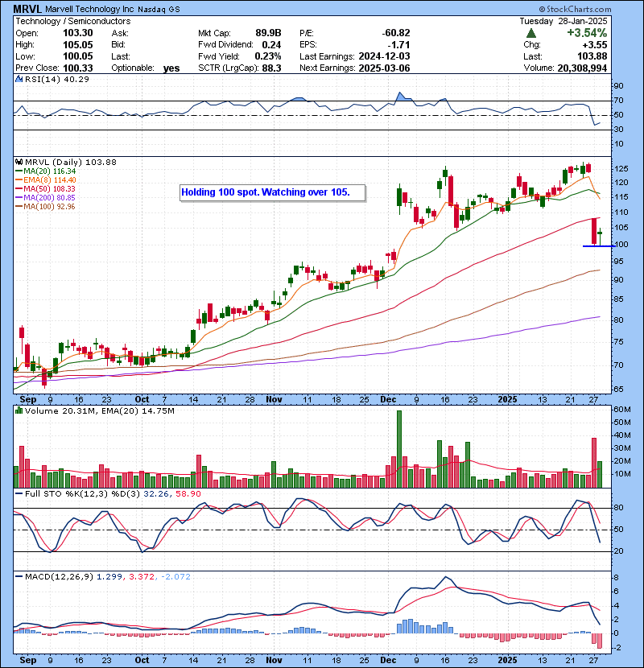Click the Mkt Cap value 89.9B

269,33
